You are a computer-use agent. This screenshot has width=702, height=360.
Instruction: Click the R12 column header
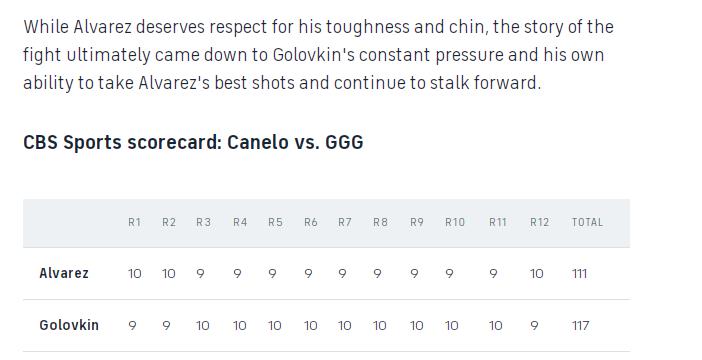tap(539, 222)
